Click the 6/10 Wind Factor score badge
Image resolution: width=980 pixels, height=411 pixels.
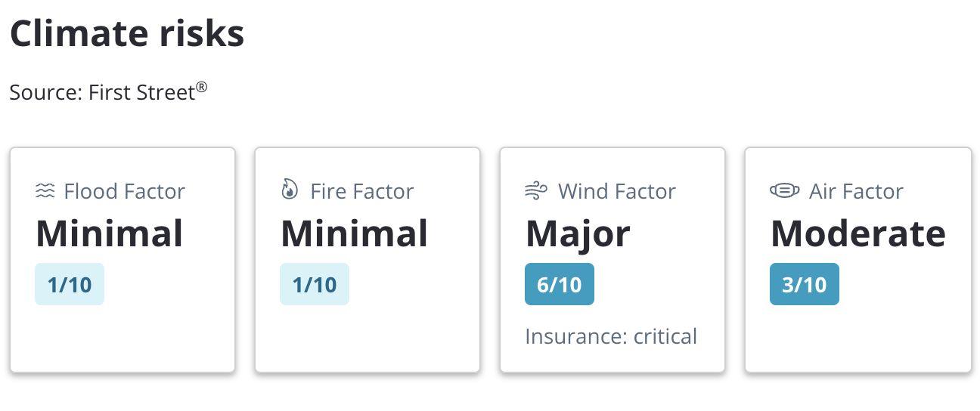[x=560, y=284]
